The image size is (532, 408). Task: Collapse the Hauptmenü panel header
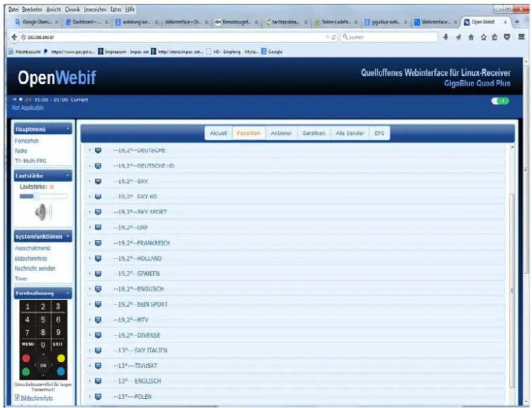coord(43,129)
